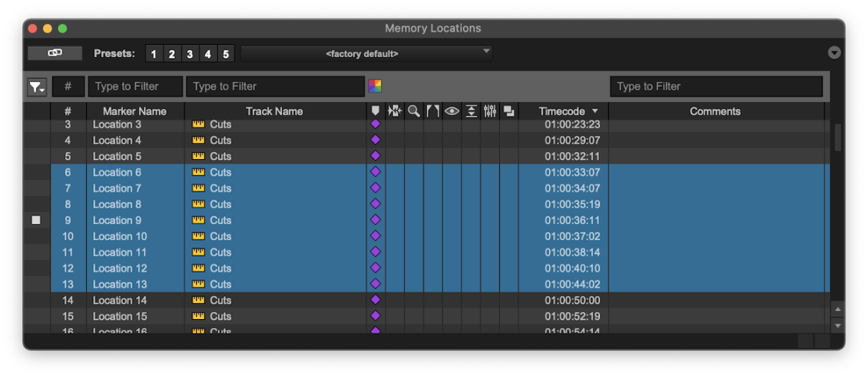Click the color palette filter icon
Viewport: 868px width, 377px height.
click(375, 86)
